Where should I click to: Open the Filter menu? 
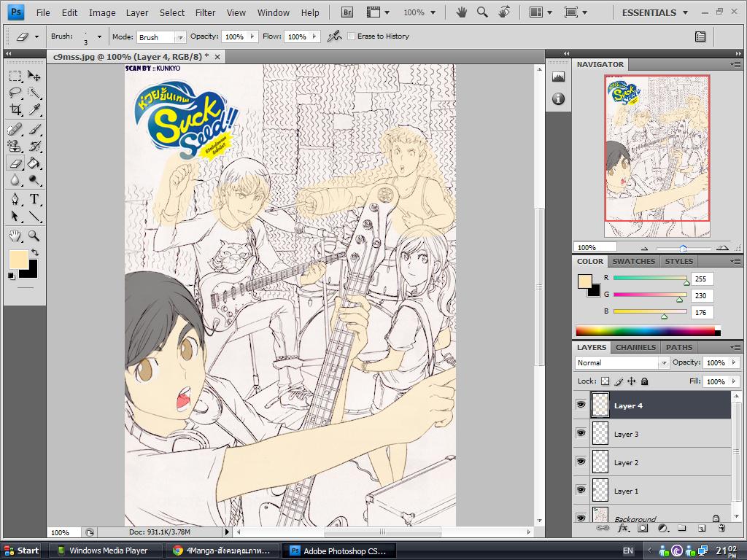tap(205, 13)
